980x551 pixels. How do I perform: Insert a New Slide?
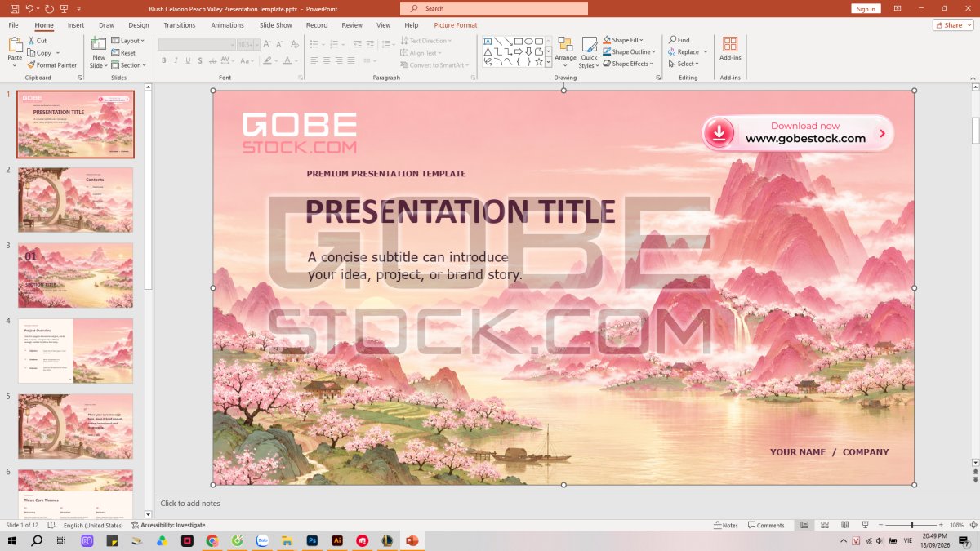98,51
